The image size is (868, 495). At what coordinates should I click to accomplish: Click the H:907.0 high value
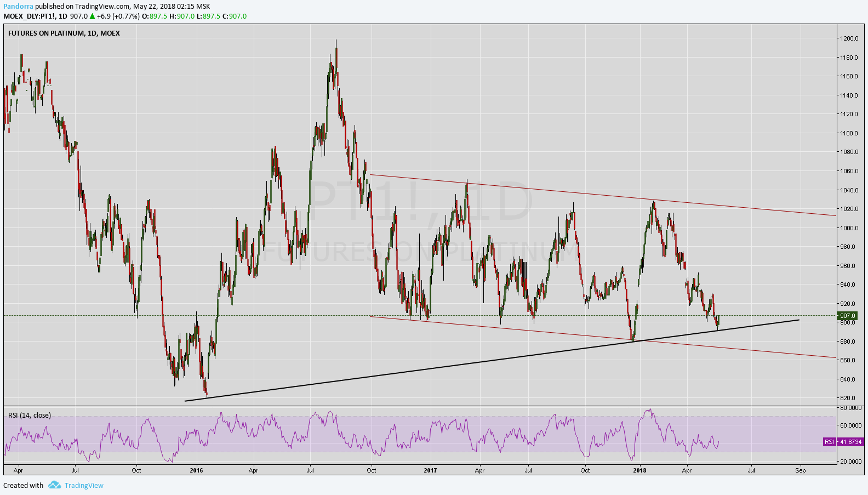point(182,16)
